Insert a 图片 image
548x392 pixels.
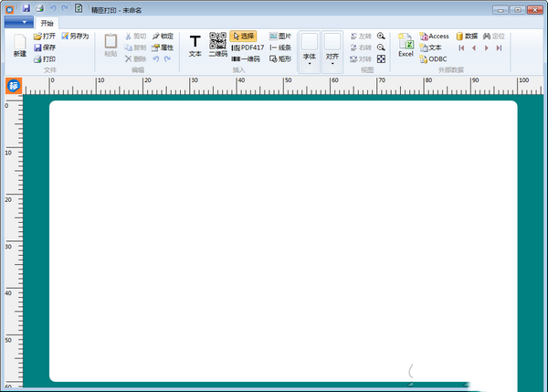pos(280,36)
